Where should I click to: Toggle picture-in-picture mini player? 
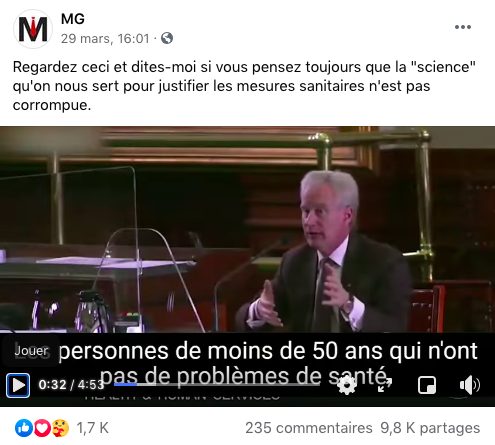427,385
